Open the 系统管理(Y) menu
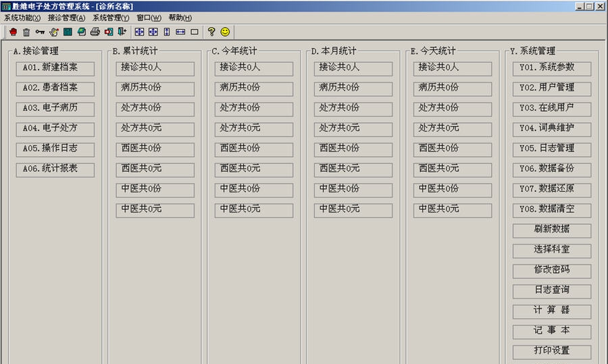Image resolution: width=608 pixels, height=364 pixels. (x=111, y=18)
